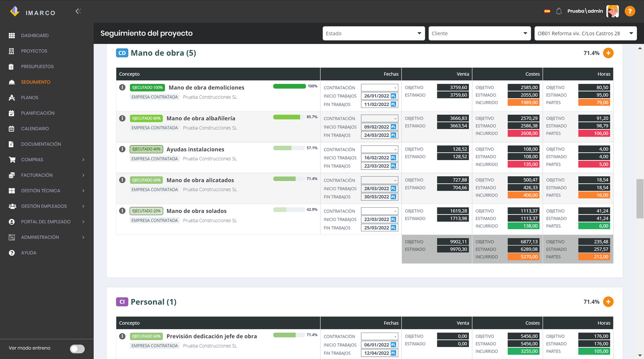The height and width of the screenshot is (359, 644).
Task: Add an item to Mano de obra
Action: pyautogui.click(x=608, y=53)
